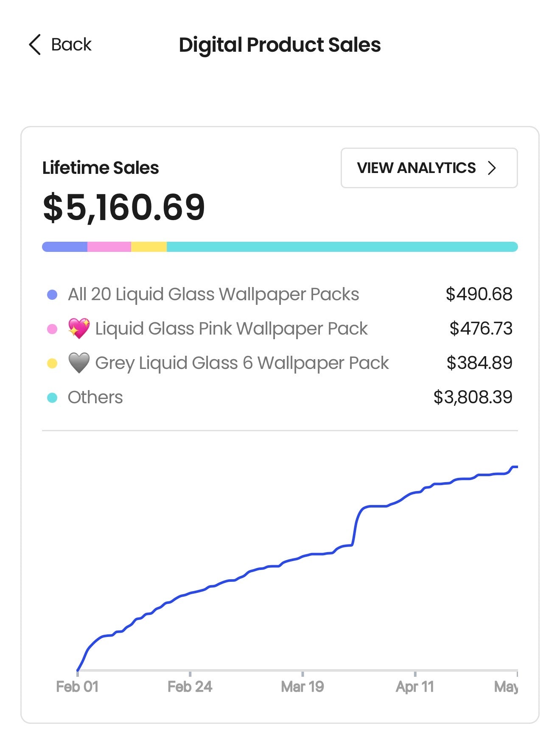
Task: Click the yellow legend dot
Action: (52, 363)
